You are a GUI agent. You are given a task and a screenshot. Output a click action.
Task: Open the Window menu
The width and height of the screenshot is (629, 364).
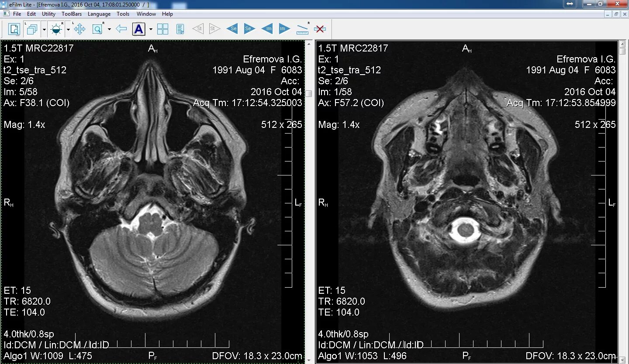point(146,14)
